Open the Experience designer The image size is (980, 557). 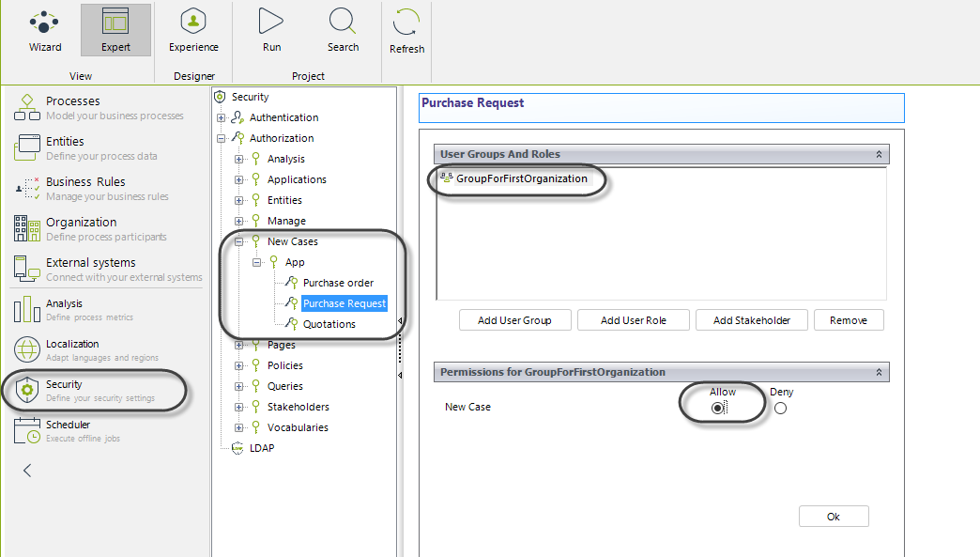[x=193, y=30]
